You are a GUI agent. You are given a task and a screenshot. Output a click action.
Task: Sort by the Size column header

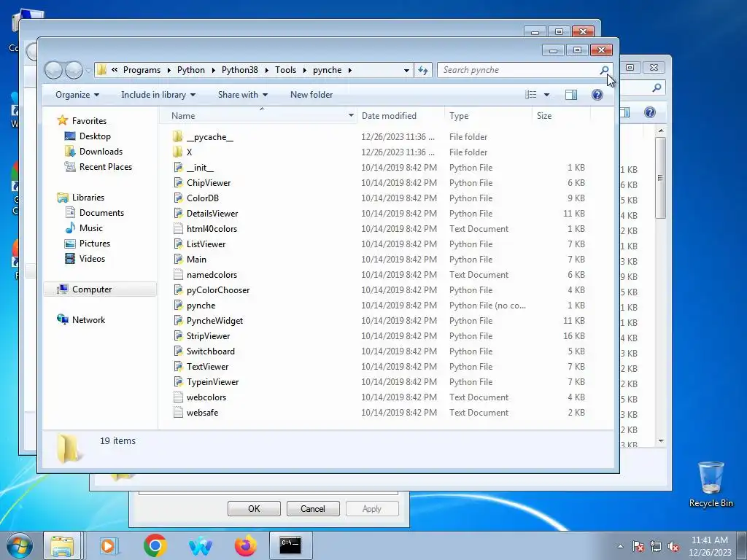pyautogui.click(x=561, y=116)
